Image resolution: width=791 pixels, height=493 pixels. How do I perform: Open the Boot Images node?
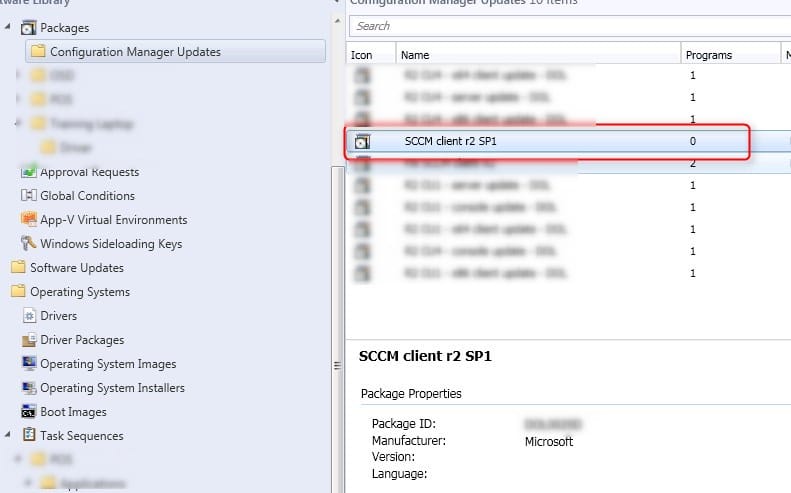73,412
